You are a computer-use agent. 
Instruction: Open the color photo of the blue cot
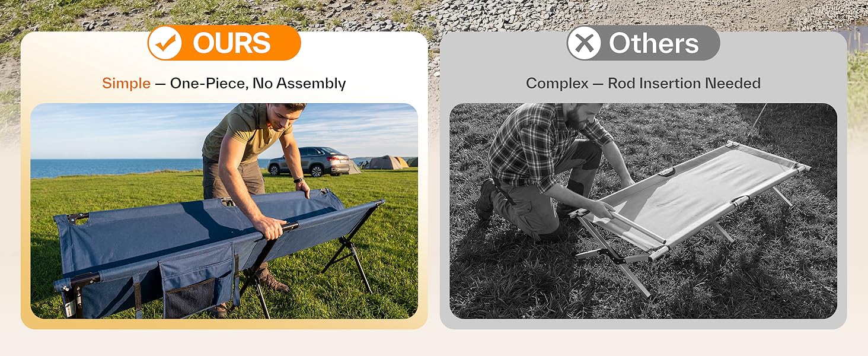(224, 211)
